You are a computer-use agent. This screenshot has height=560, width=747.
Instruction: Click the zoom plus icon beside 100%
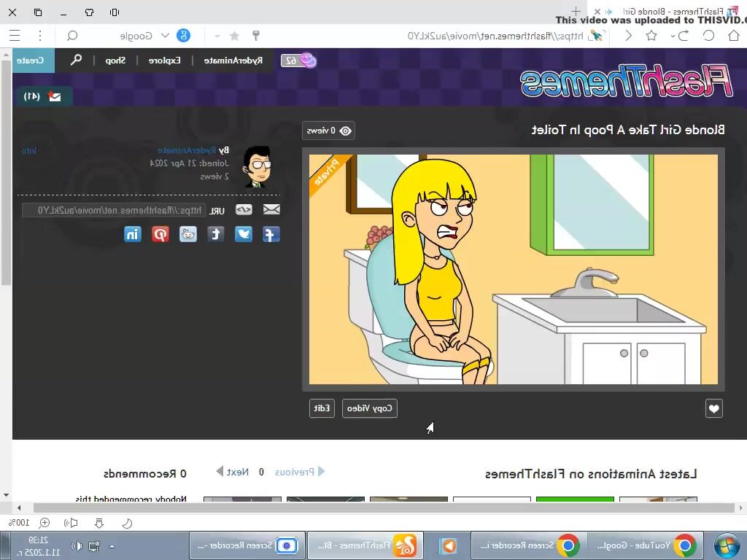tap(44, 523)
